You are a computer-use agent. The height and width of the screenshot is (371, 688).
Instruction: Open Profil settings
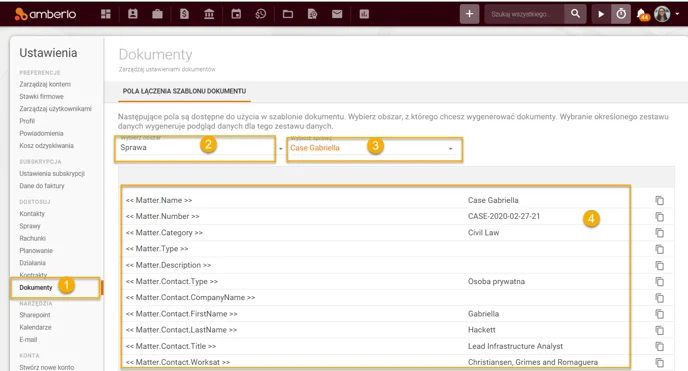[x=27, y=121]
